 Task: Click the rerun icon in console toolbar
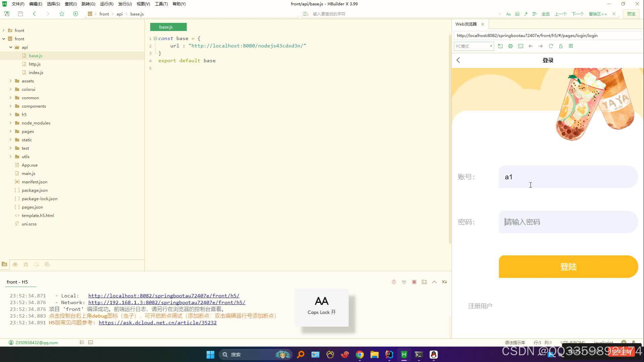[404, 282]
